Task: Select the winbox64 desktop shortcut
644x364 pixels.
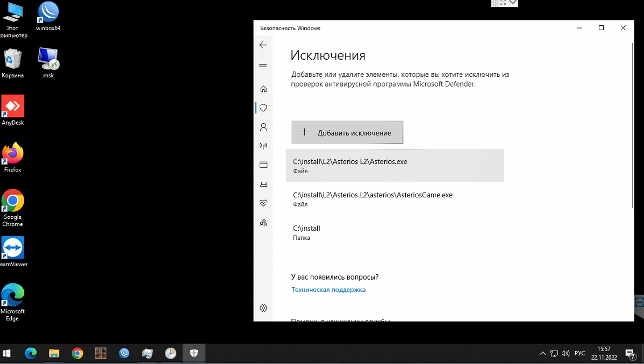Action: tap(48, 17)
